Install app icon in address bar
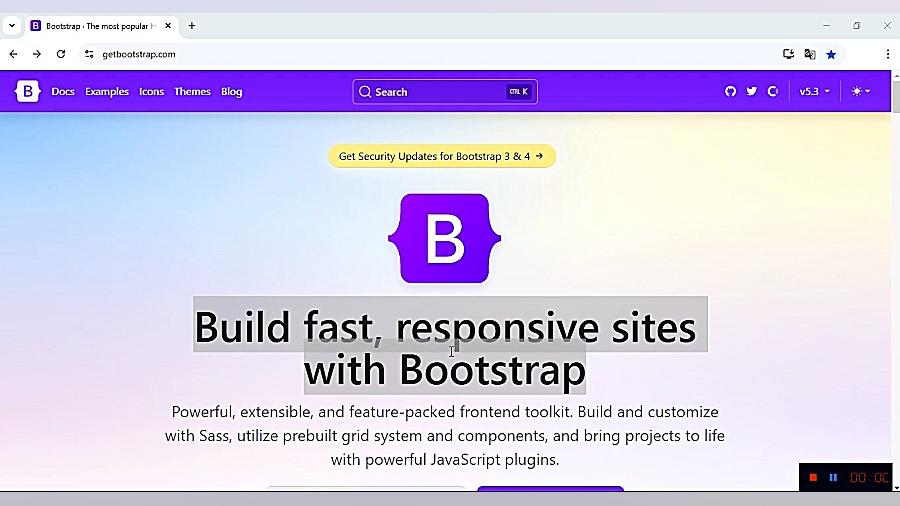The height and width of the screenshot is (506, 900). tap(789, 54)
